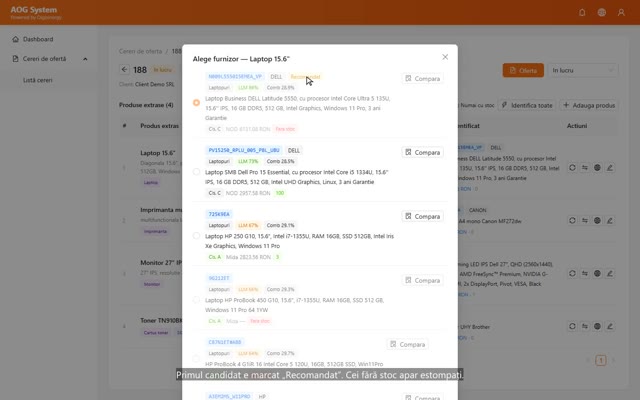The width and height of the screenshot is (640, 400).
Task: Click the Cls. A tag of HP 250 G10
Action: (215, 257)
